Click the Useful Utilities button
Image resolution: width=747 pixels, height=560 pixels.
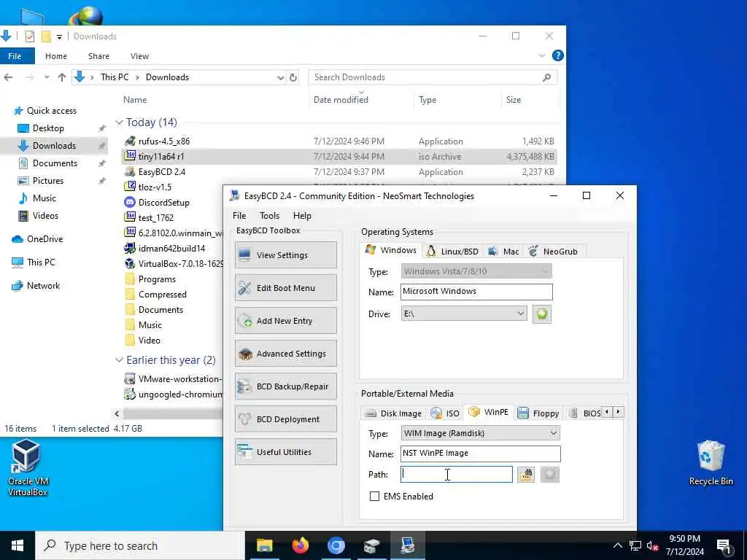click(x=286, y=452)
